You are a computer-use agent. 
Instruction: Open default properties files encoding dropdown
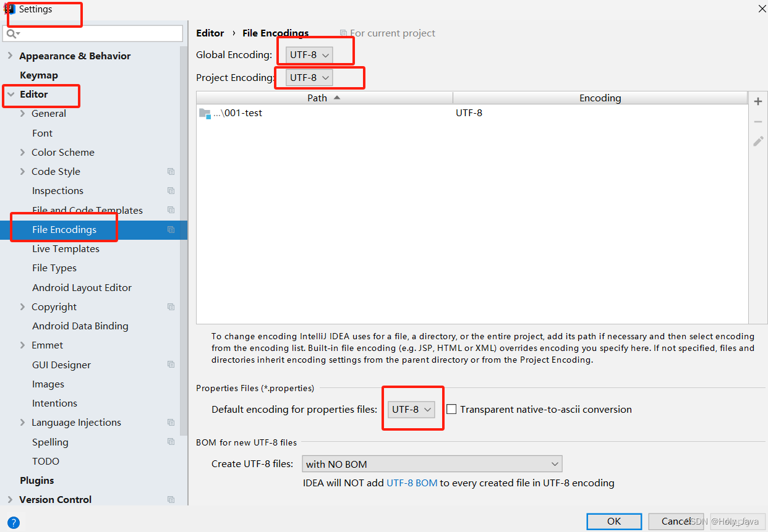coord(412,410)
